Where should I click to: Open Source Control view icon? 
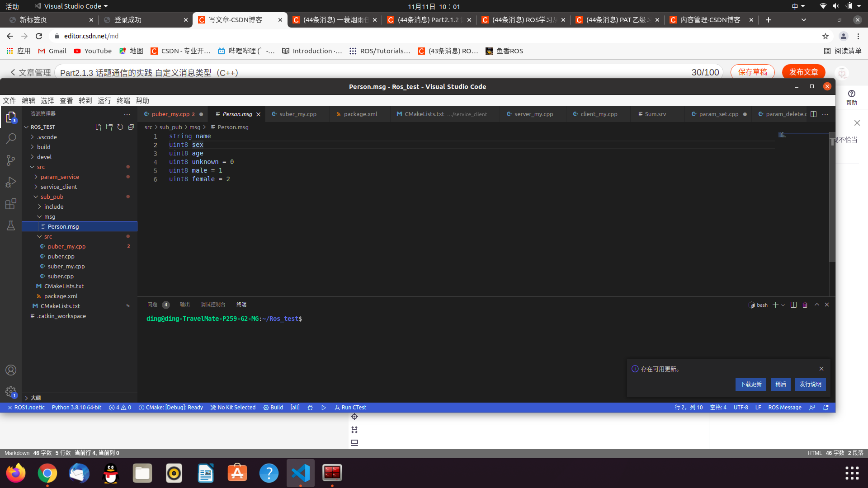(x=11, y=160)
